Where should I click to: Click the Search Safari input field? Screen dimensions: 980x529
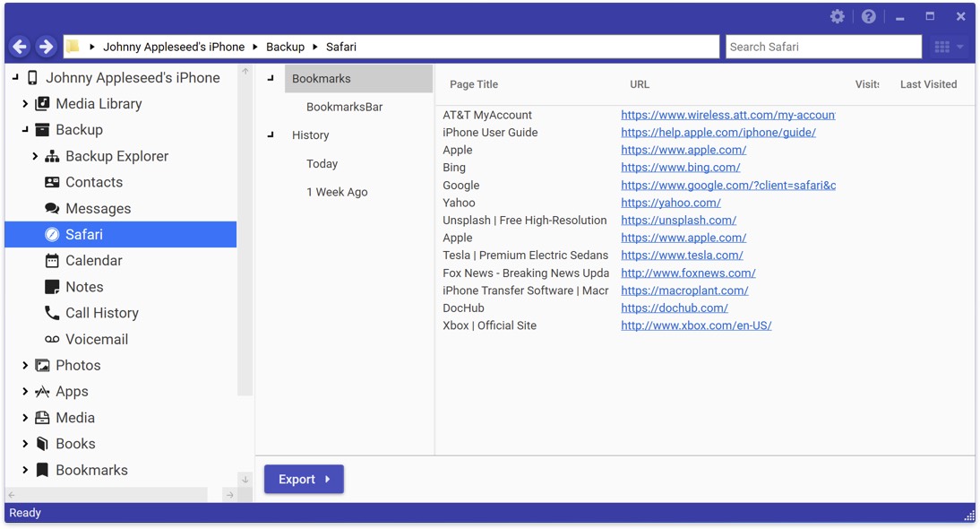822,47
